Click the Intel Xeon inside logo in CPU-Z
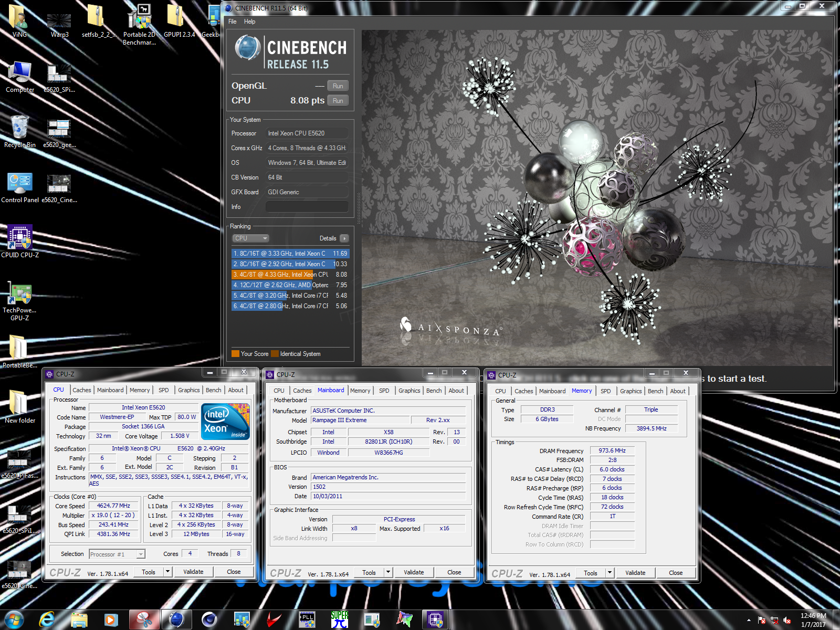840x630 pixels. click(x=225, y=422)
